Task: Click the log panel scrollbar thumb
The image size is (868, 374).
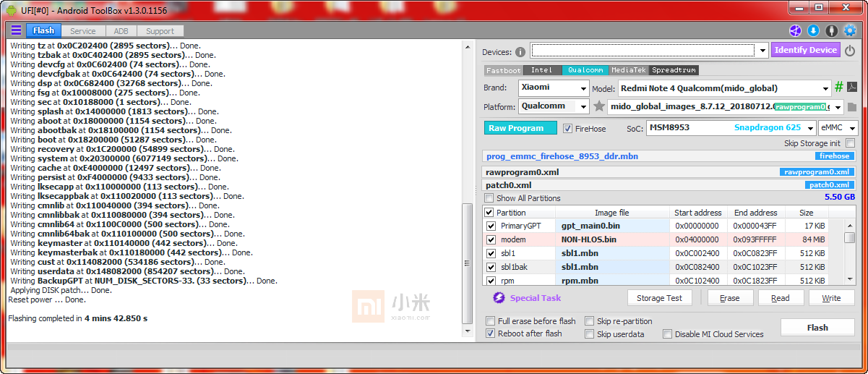Action: point(466,263)
